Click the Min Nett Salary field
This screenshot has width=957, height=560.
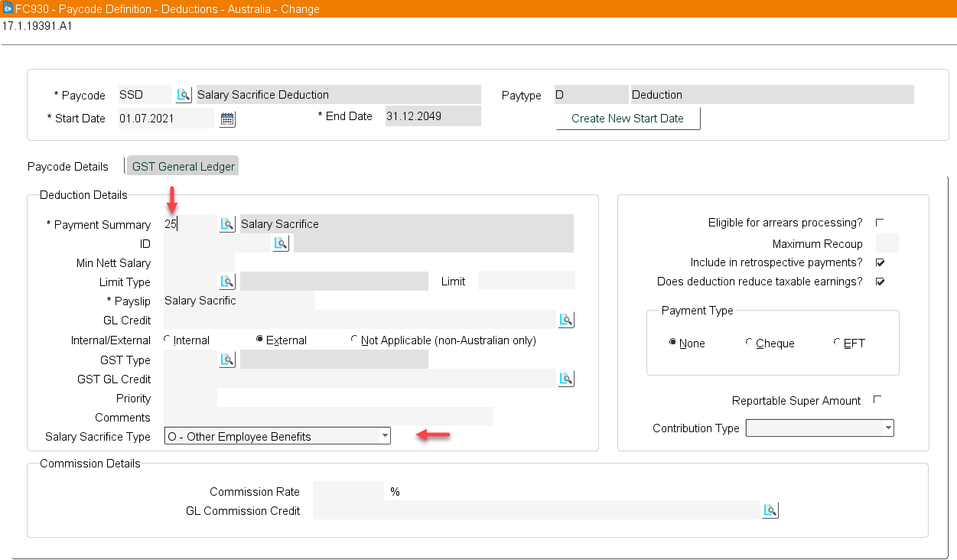pos(199,262)
